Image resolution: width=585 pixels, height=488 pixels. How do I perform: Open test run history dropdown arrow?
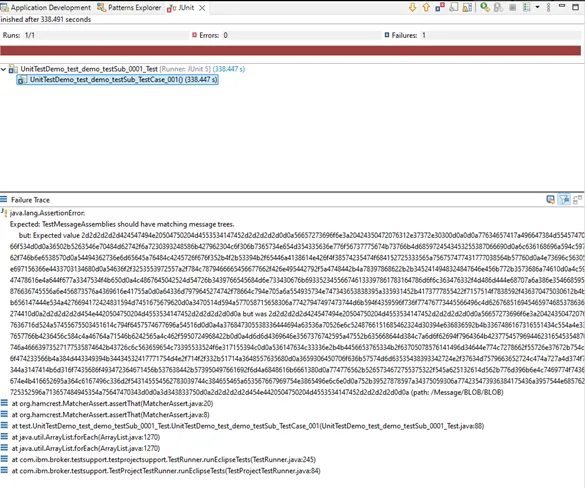click(537, 7)
